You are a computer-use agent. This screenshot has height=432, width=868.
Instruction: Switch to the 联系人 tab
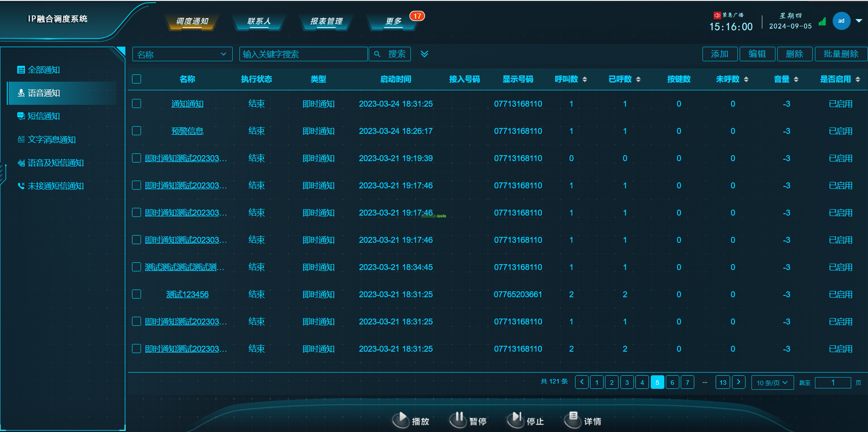point(259,21)
